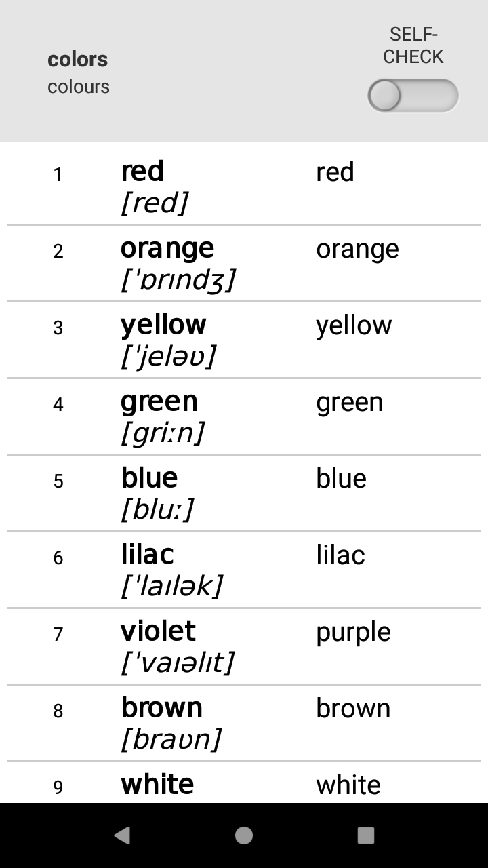Open the recent apps overview
Screen dimensions: 488x868
click(x=366, y=835)
